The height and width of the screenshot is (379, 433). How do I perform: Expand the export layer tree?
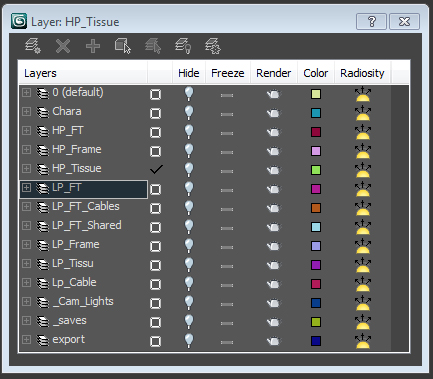click(26, 339)
